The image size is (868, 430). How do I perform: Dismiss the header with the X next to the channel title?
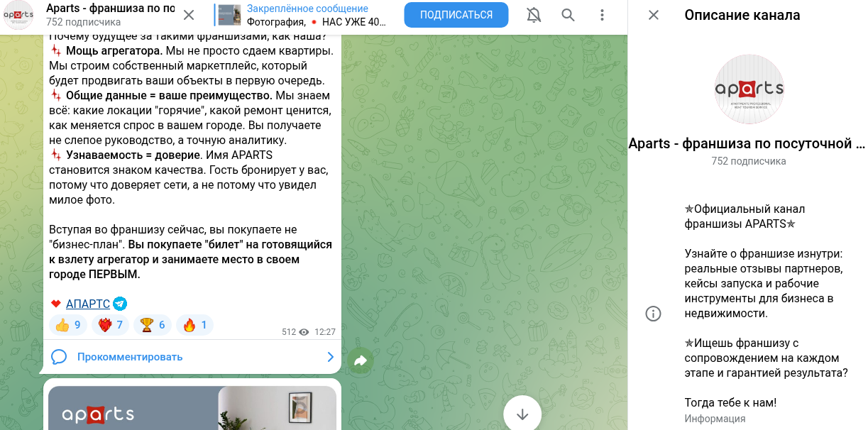coord(189,15)
